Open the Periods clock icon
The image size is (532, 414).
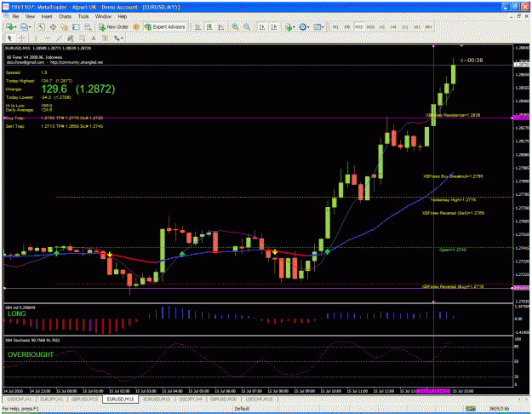[303, 26]
